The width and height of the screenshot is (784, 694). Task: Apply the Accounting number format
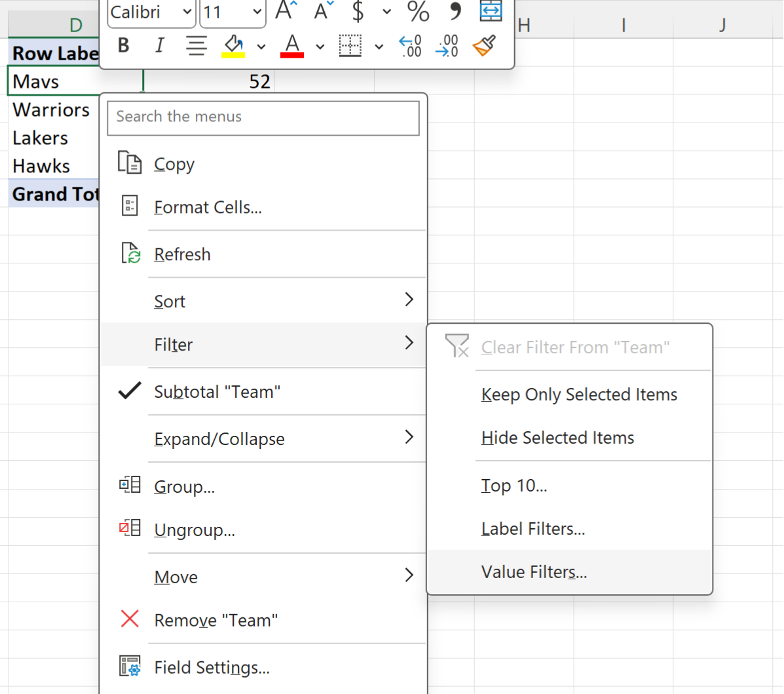click(356, 12)
